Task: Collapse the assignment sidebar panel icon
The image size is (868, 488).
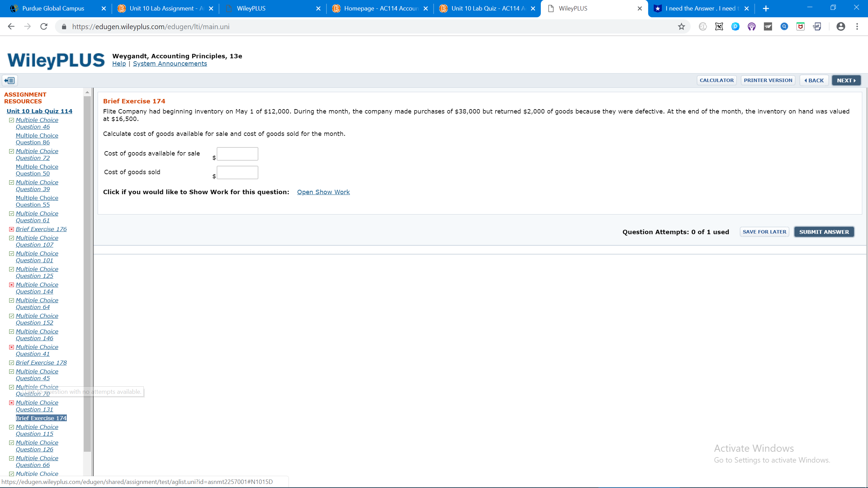Action: click(9, 80)
